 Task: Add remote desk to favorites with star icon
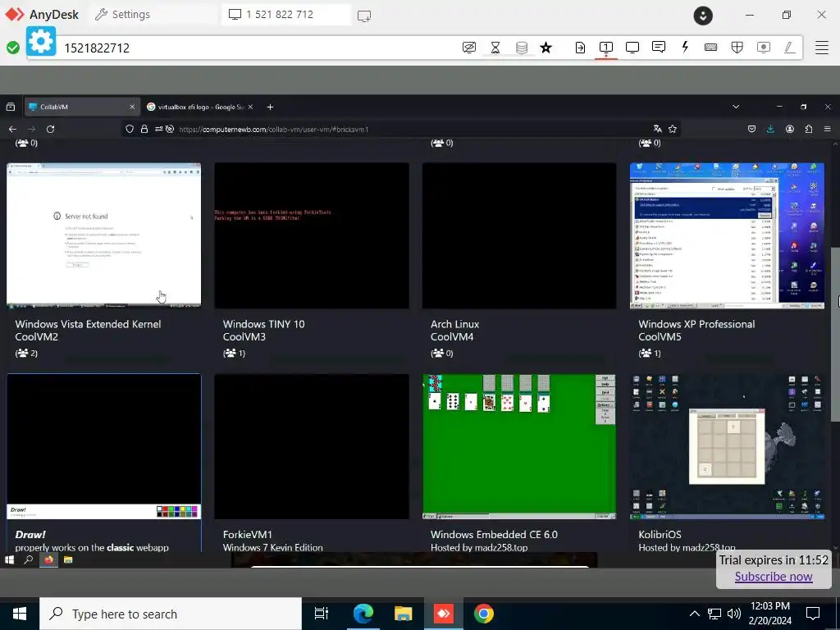(x=546, y=48)
